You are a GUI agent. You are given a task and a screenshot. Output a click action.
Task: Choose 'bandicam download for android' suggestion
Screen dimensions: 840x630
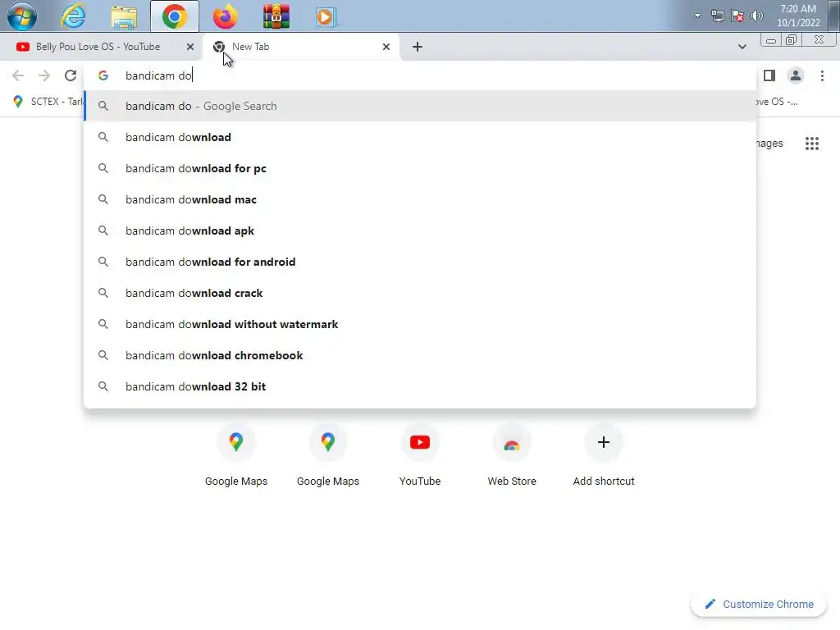click(x=420, y=262)
